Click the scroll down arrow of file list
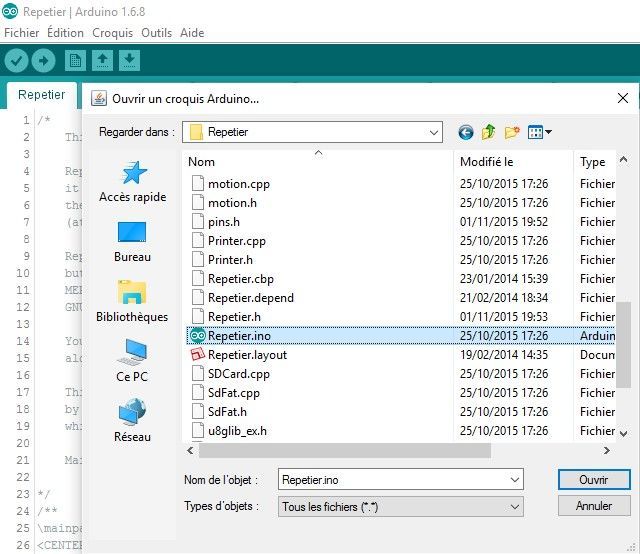 point(623,433)
